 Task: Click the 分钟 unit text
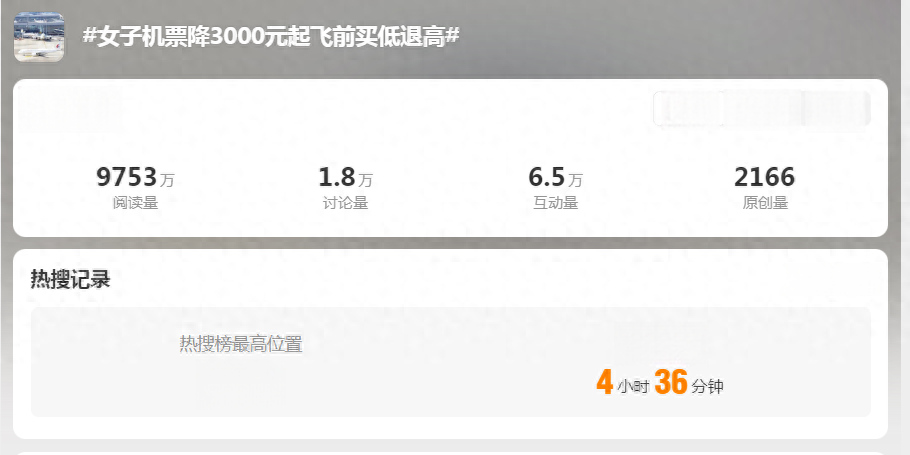click(x=707, y=387)
